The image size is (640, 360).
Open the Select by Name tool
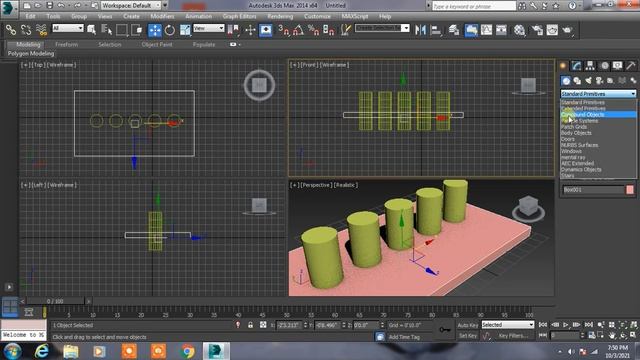[107, 30]
